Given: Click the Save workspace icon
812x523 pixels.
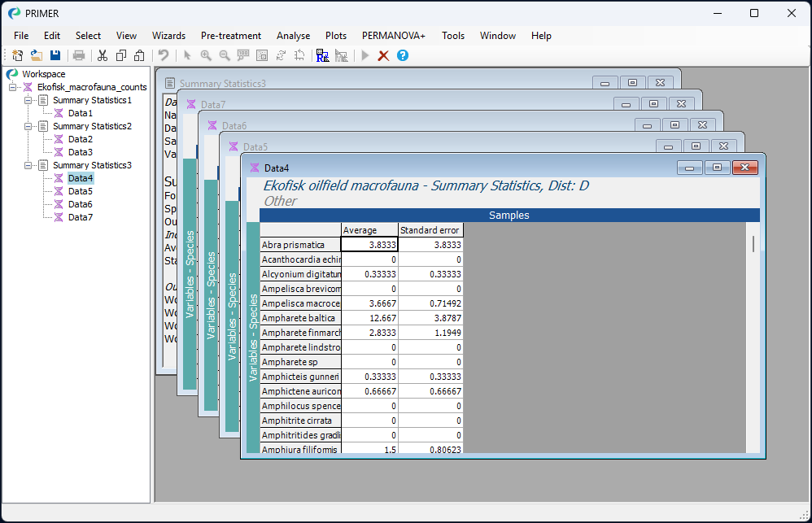Looking at the screenshot, I should click(x=55, y=55).
